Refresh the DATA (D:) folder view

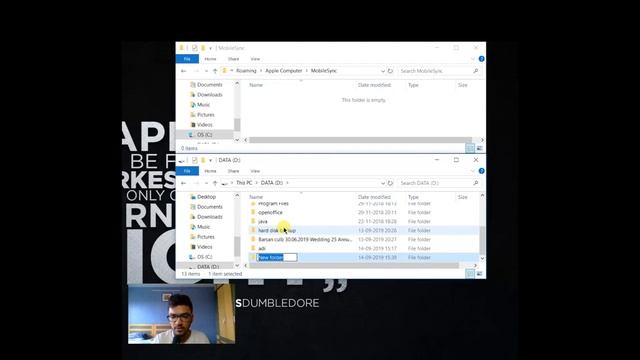point(390,183)
